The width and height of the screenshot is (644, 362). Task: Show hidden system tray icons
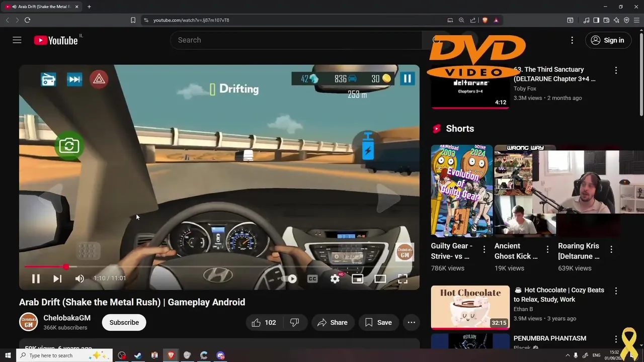pos(568,355)
